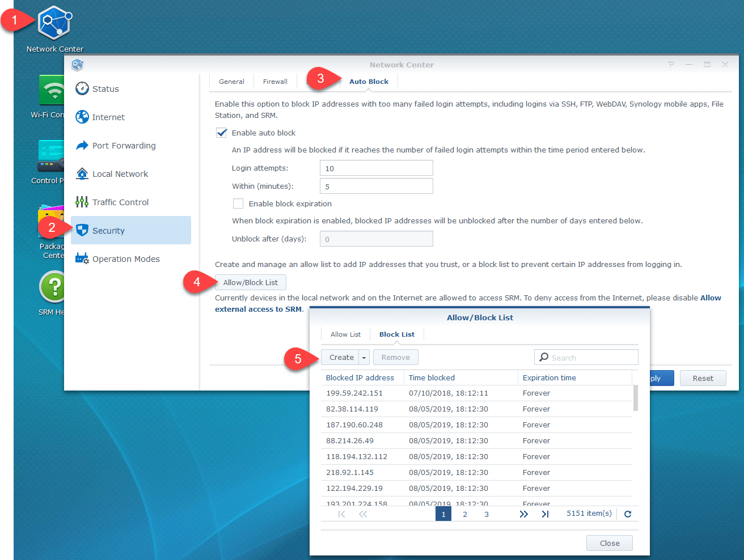Click the Reset button
This screenshot has height=560, width=744.
point(703,378)
